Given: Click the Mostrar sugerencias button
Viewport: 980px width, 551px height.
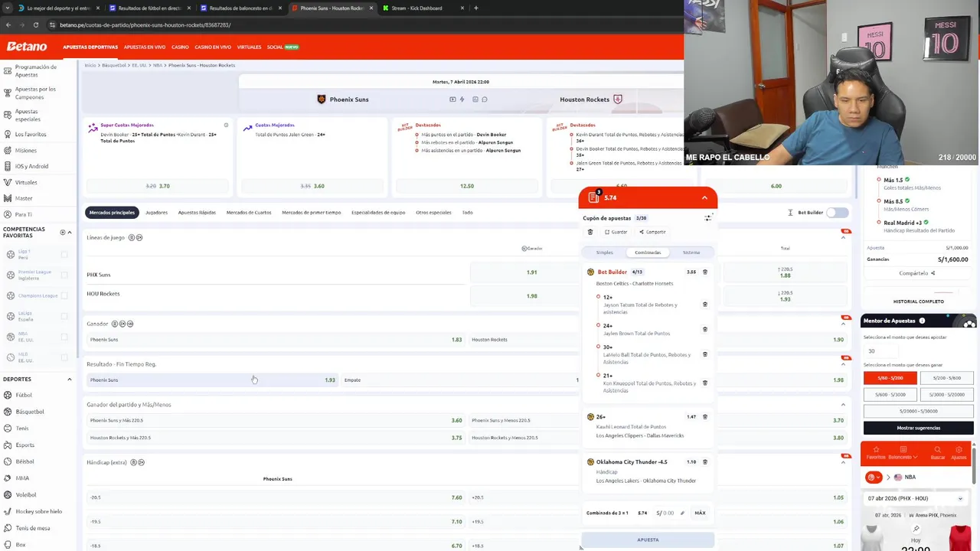Looking at the screenshot, I should point(919,428).
